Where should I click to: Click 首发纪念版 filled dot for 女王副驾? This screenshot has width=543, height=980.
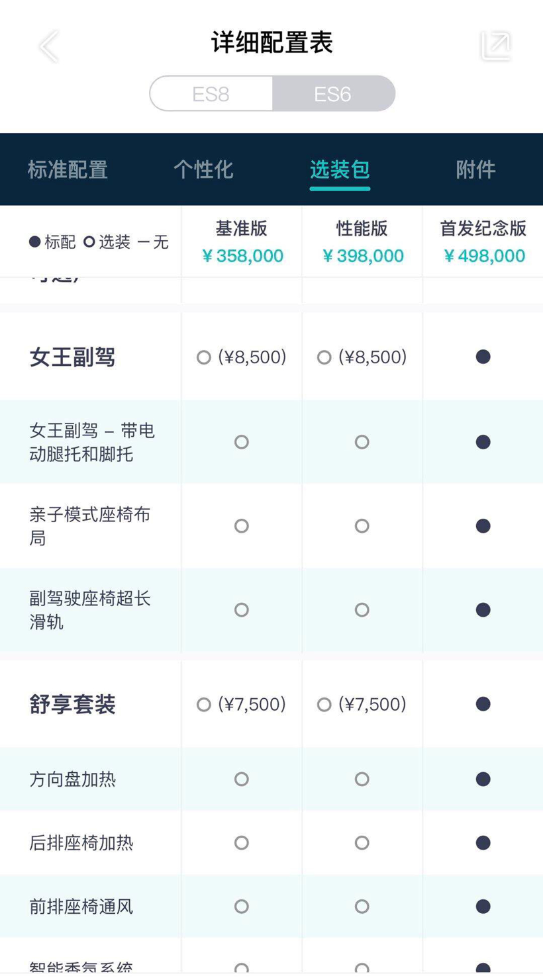(483, 357)
